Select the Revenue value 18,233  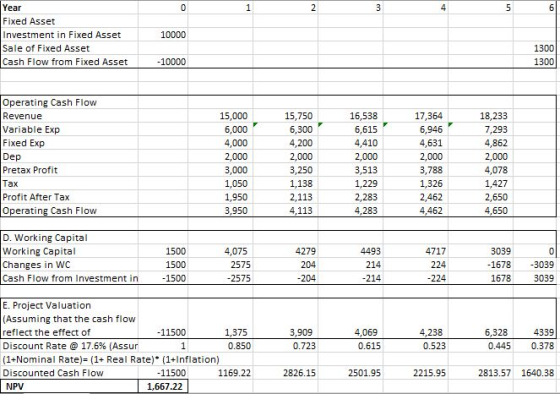tap(493, 116)
